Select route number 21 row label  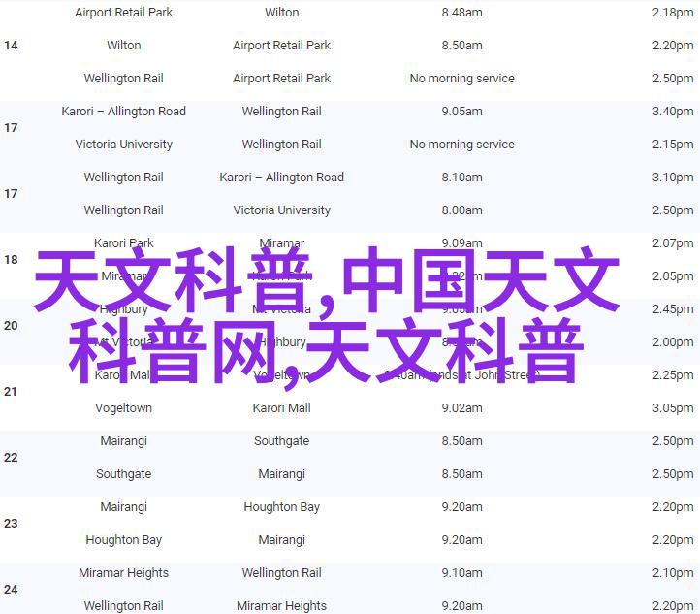[x=11, y=392]
